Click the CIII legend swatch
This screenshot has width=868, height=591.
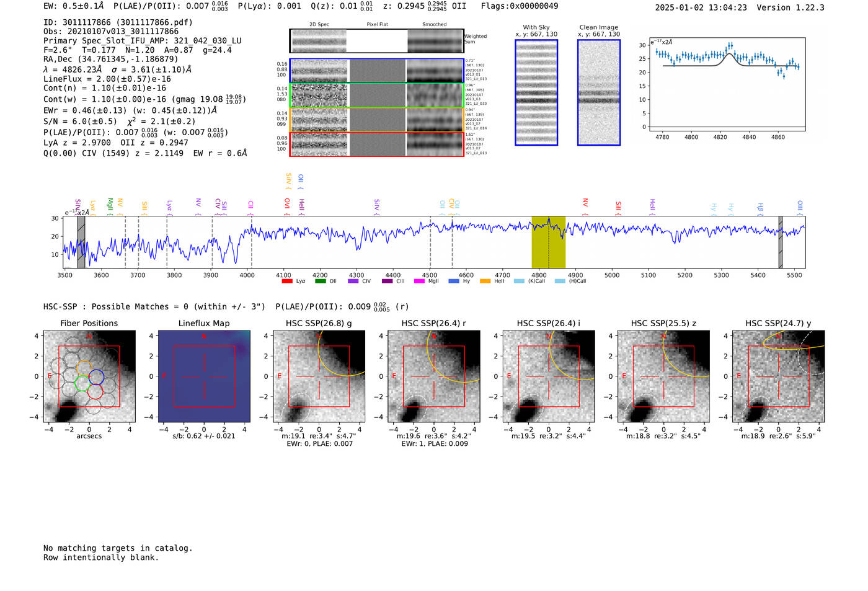pyautogui.click(x=387, y=281)
